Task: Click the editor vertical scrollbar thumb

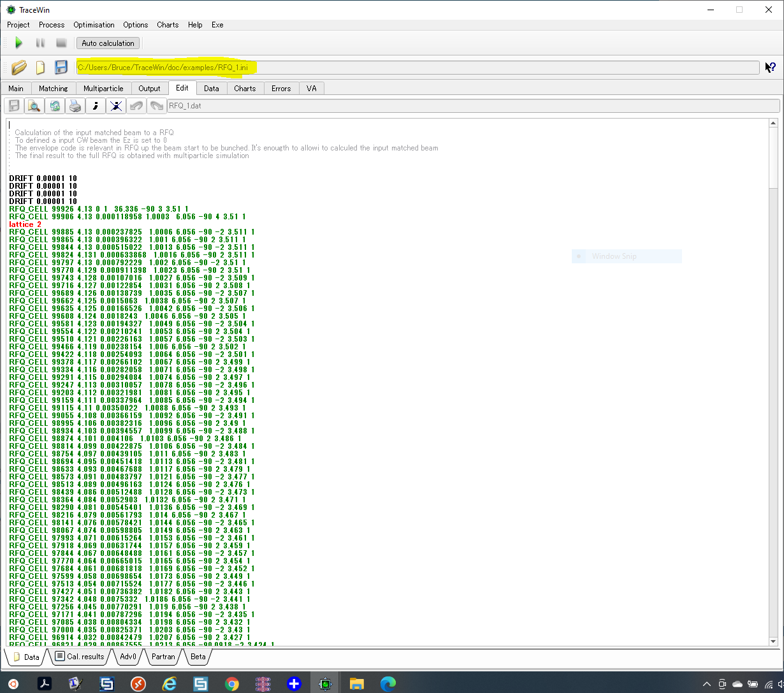Action: coord(773,159)
